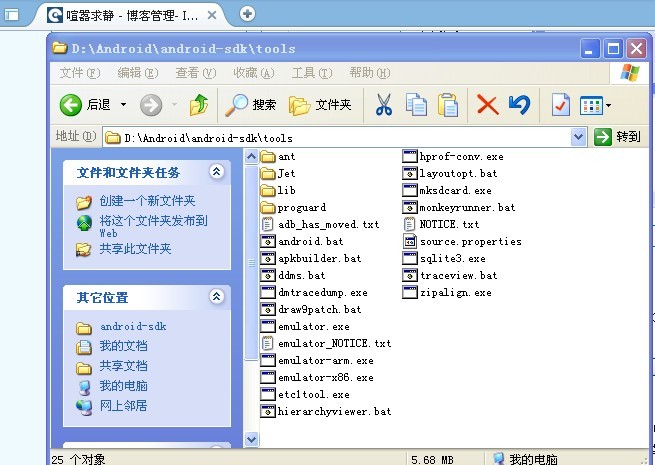Select emulator-x86.exe file
The height and width of the screenshot is (465, 655).
point(317,378)
